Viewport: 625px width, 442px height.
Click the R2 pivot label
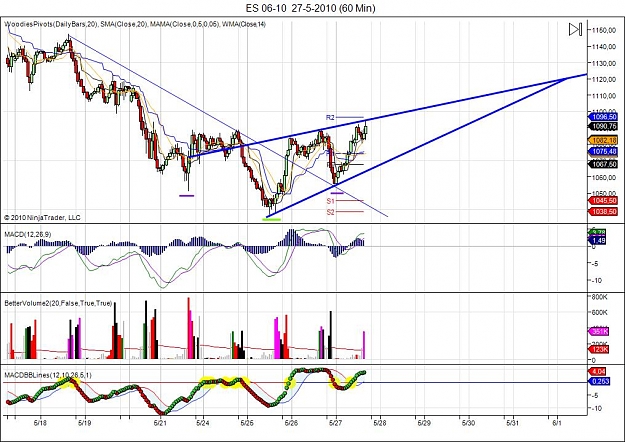coord(330,117)
